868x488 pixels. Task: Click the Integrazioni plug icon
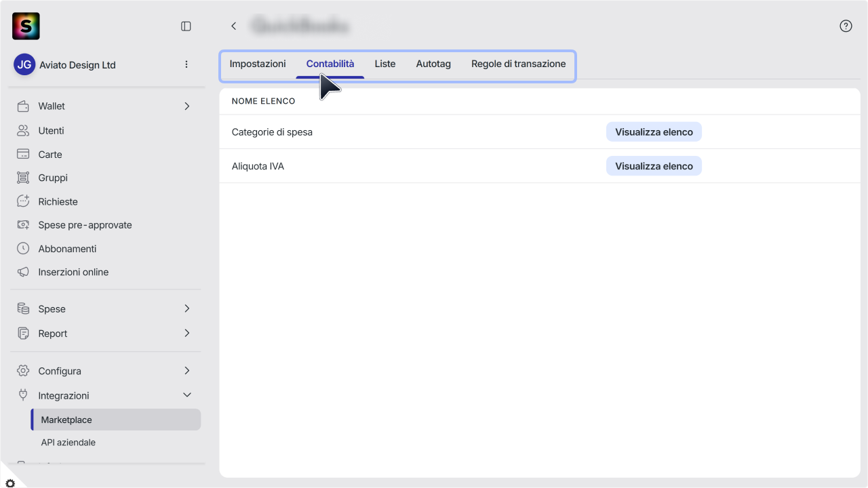click(x=23, y=395)
